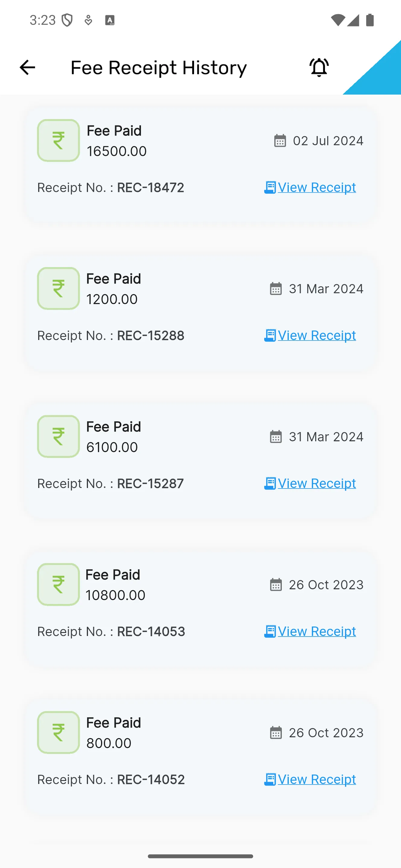Tap the back arrow icon
Screen dimensions: 401x868
point(27,68)
